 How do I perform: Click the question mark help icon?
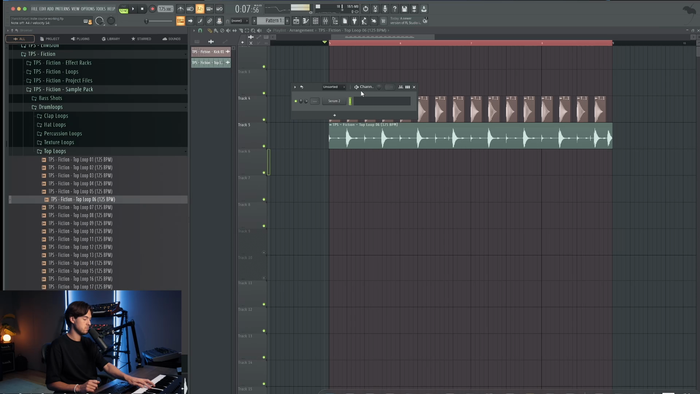(395, 9)
